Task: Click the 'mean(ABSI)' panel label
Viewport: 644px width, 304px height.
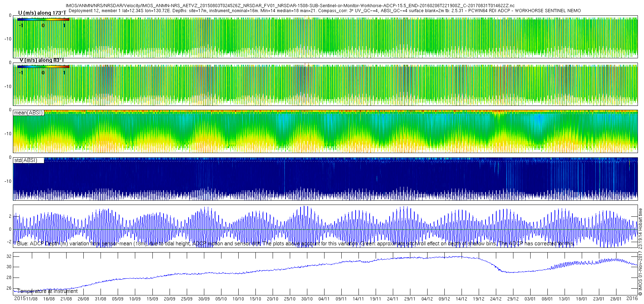Action: click(x=29, y=113)
